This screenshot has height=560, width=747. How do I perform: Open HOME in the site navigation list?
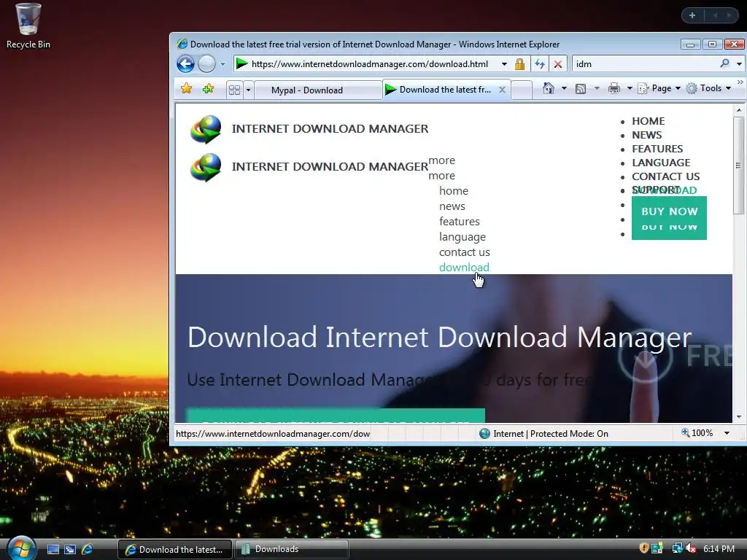pos(648,121)
